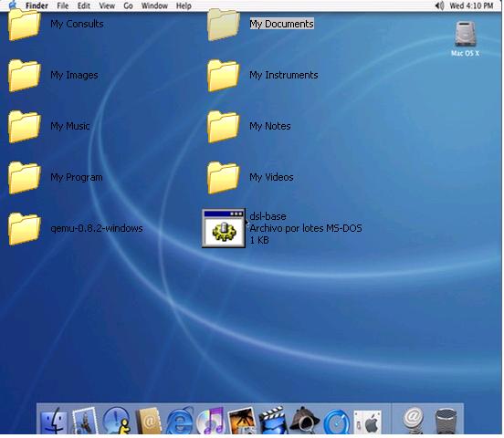
Task: Launch iTunes from the dock
Action: [211, 421]
